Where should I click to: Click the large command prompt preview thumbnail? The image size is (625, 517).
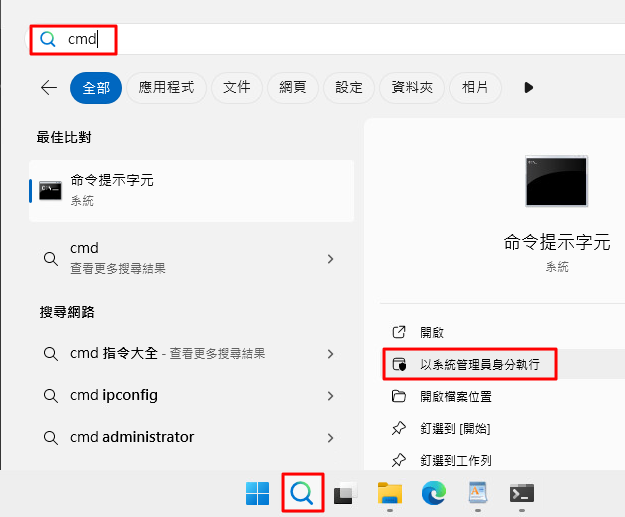tap(556, 181)
